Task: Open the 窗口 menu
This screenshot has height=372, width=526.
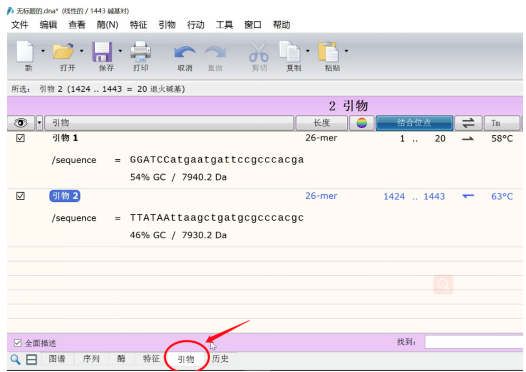Action: 253,25
